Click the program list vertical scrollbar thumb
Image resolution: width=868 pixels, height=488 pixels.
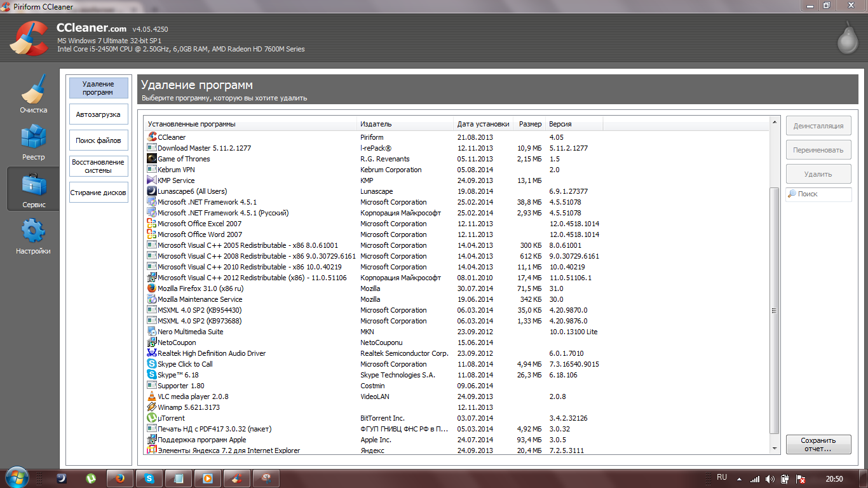click(x=774, y=311)
